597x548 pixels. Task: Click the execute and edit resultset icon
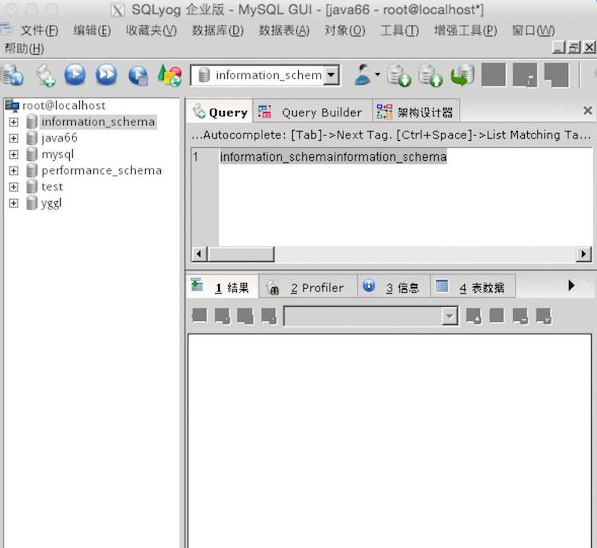click(138, 75)
